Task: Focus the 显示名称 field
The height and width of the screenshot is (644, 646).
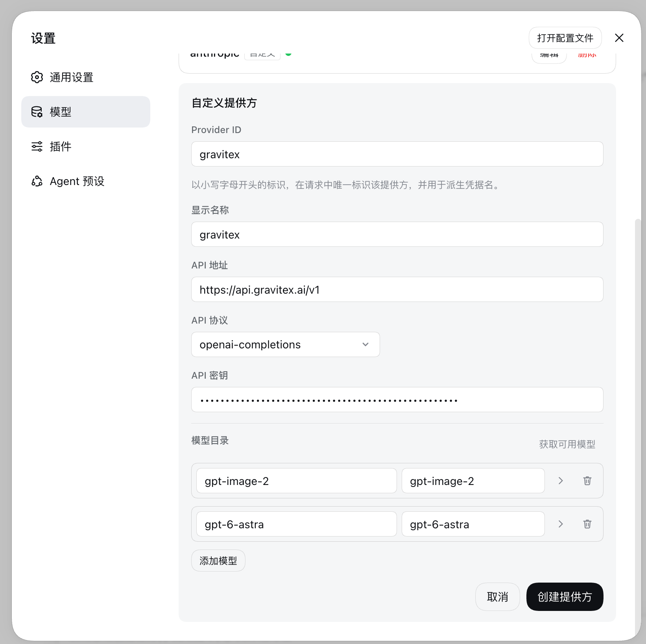Action: (x=397, y=234)
